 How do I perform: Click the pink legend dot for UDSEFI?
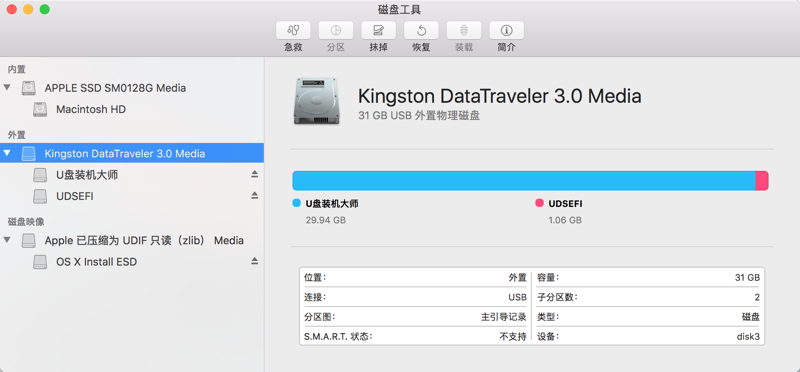click(539, 203)
